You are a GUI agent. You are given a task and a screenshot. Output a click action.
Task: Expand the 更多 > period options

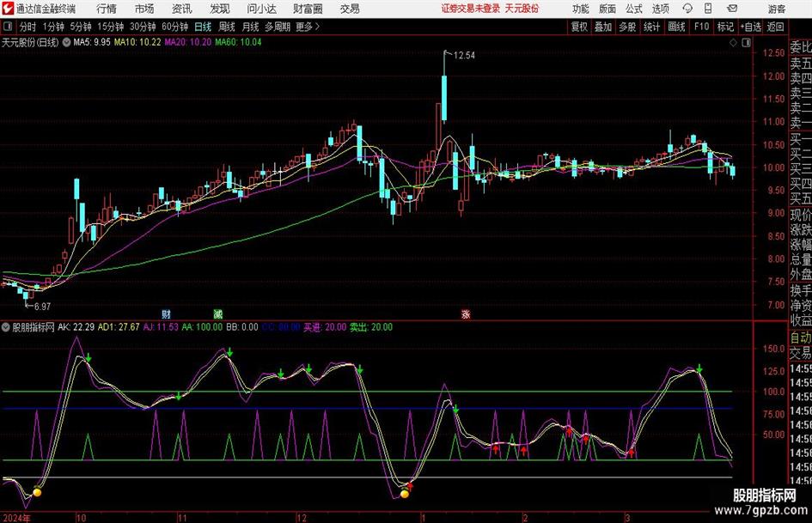tap(308, 27)
